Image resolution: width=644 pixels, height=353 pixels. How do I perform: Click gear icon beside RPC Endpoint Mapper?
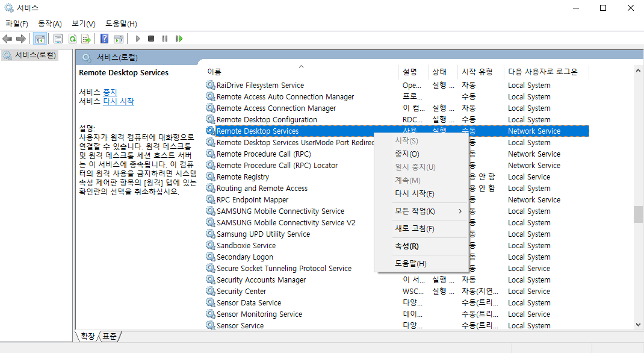(x=210, y=200)
